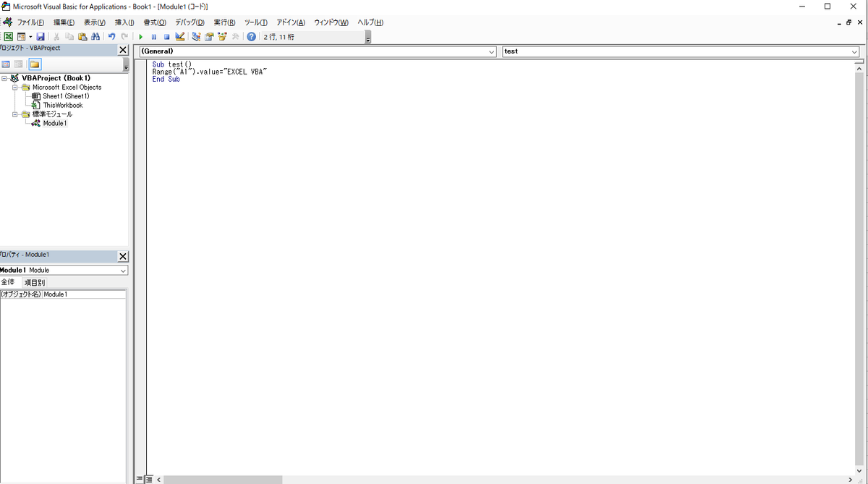Open the Properties Window toolbar icon
This screenshot has height=484, width=868.
click(209, 37)
